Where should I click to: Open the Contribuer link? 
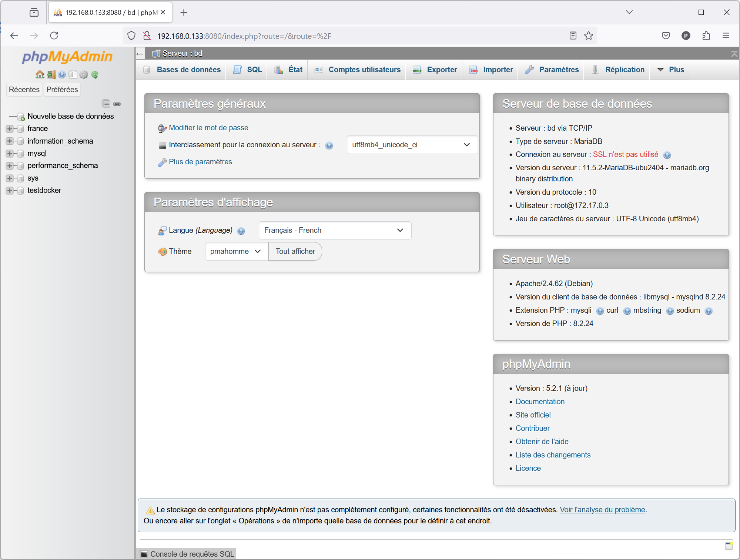(533, 428)
